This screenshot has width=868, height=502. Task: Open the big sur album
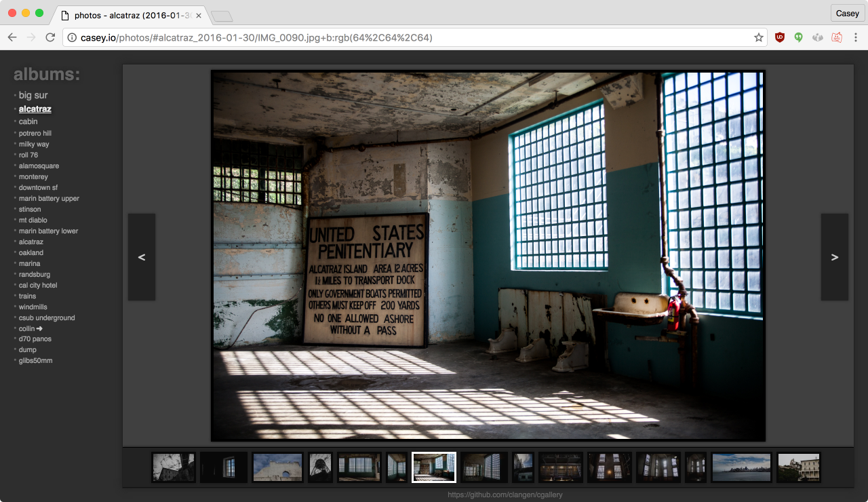pyautogui.click(x=33, y=95)
